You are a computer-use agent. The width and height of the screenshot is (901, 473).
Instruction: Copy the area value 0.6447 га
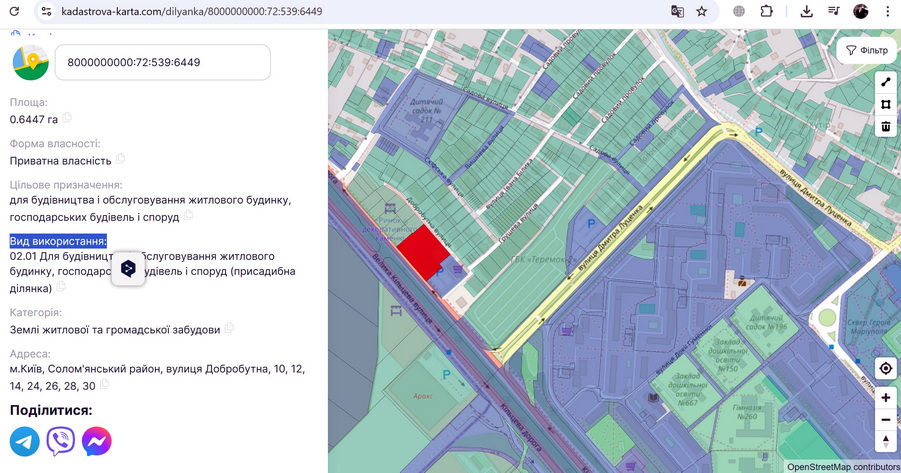click(x=68, y=119)
